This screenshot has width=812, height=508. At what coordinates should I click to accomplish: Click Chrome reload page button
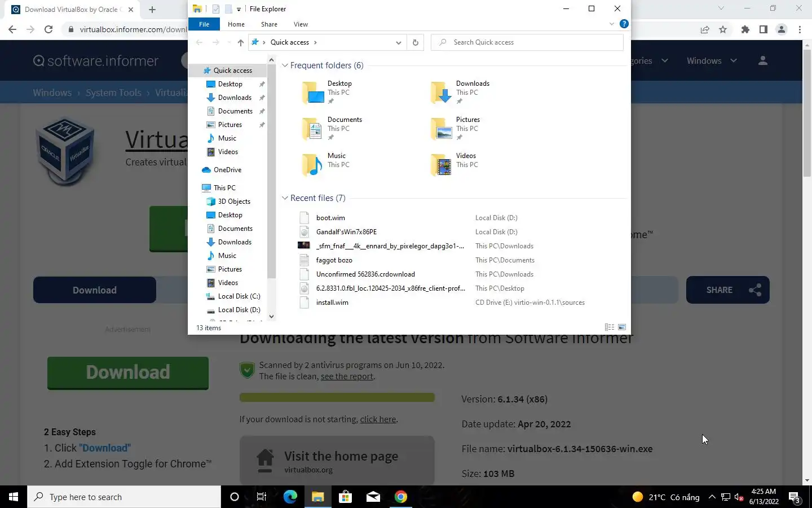click(48, 29)
